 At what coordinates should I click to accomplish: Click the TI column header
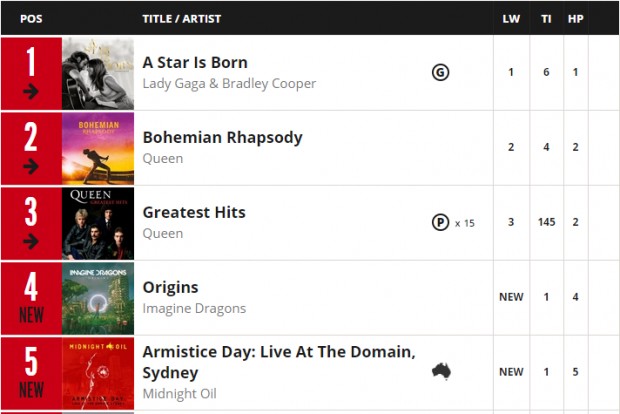(546, 19)
